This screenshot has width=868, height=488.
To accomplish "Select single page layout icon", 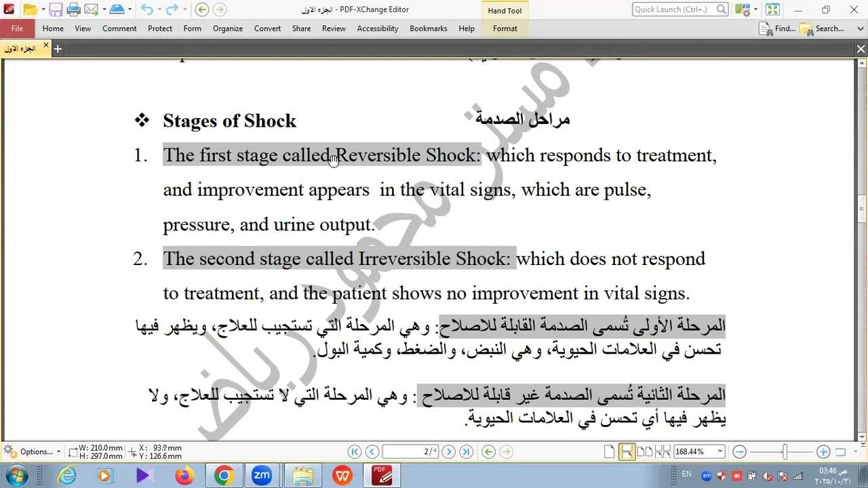I will point(609,452).
